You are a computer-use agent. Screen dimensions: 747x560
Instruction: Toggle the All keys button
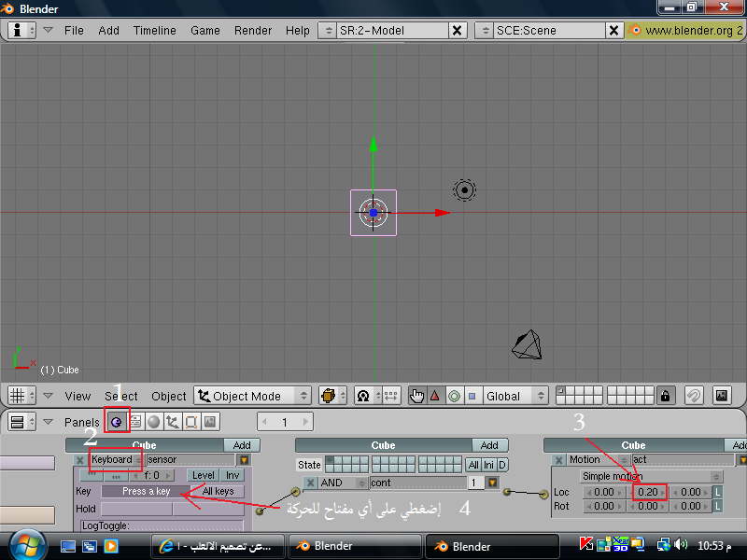pos(218,492)
